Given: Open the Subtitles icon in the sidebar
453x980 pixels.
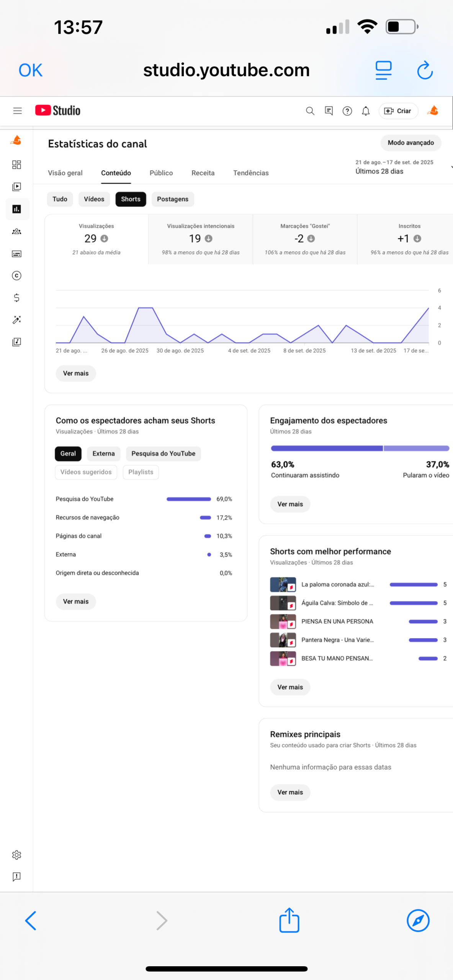Looking at the screenshot, I should [x=16, y=254].
